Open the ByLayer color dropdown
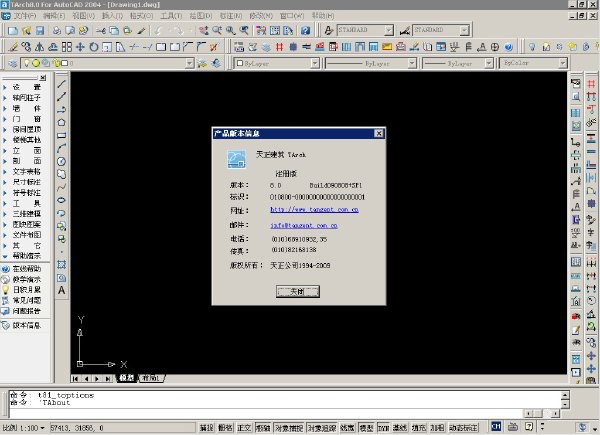The image size is (600, 435). tap(315, 63)
